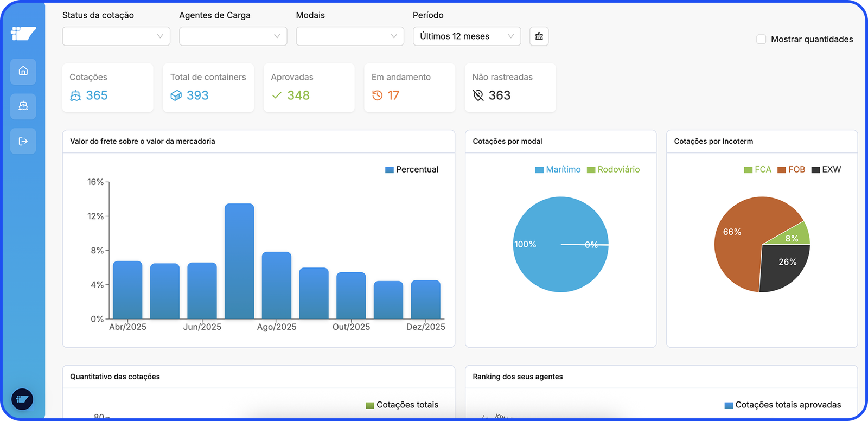Expand the Modais dropdown
868x421 pixels.
coord(350,36)
